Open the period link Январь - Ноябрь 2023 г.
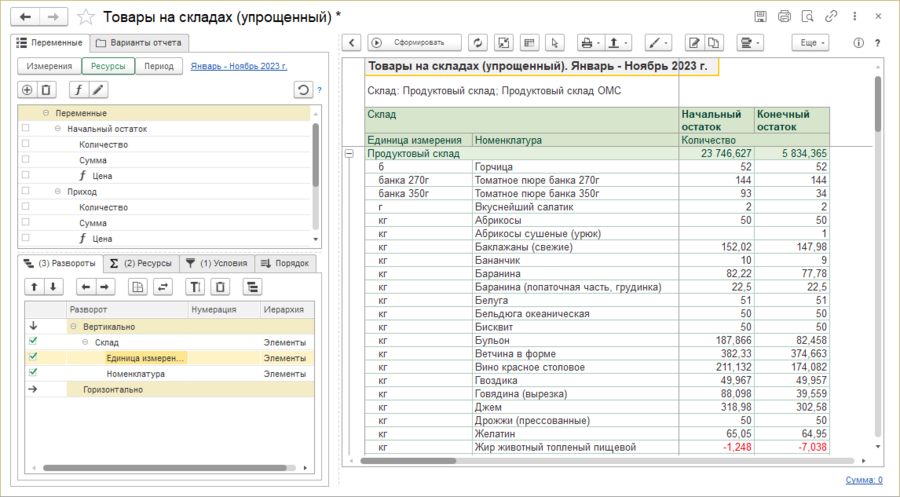Image resolution: width=900 pixels, height=497 pixels. [x=239, y=67]
